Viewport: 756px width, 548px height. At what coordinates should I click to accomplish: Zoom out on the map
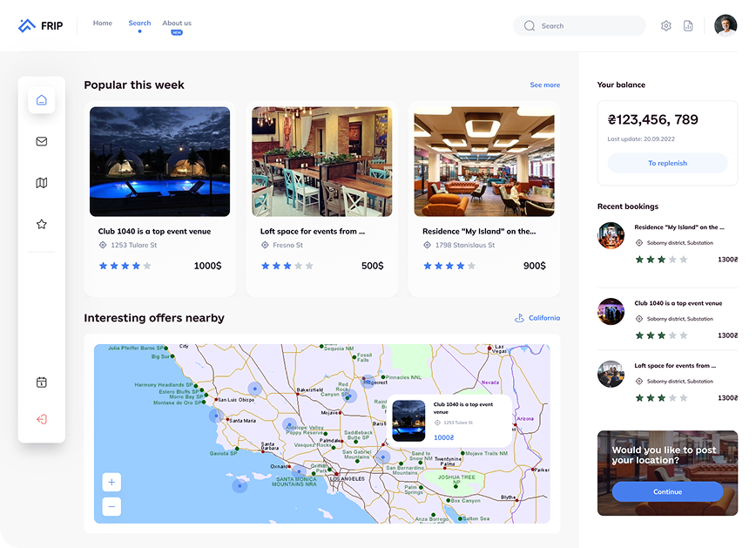111,506
